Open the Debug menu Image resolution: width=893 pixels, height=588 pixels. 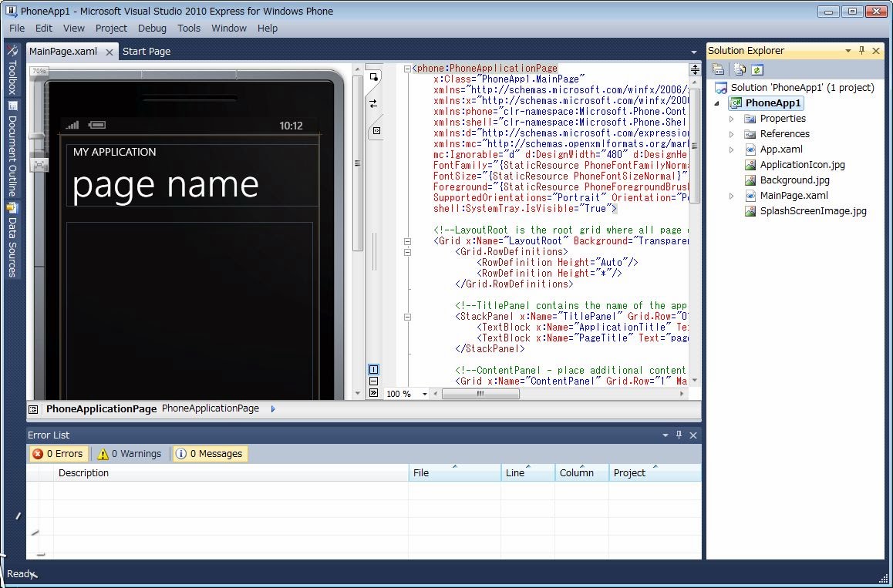pos(152,28)
